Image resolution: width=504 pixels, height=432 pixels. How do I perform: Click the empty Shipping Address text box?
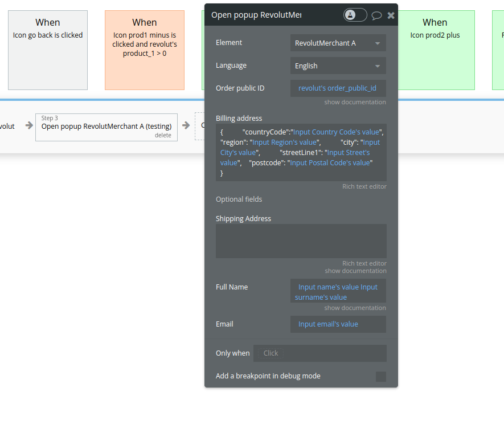pos(301,241)
